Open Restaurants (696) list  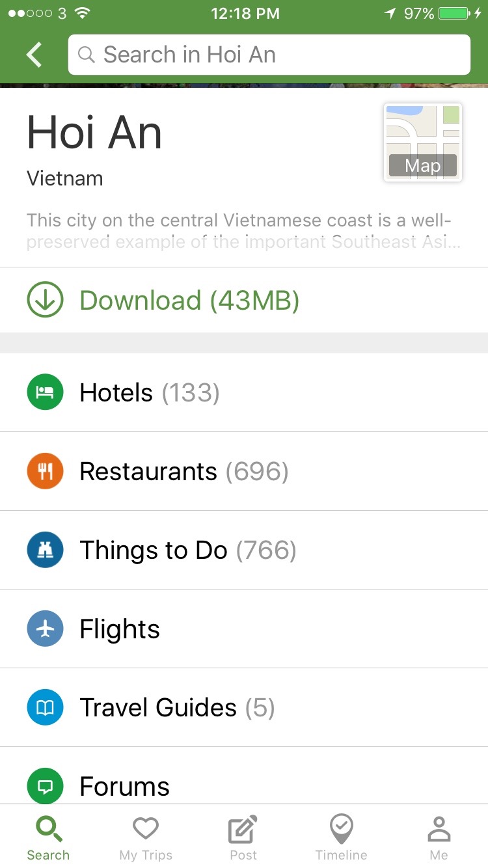[183, 472]
